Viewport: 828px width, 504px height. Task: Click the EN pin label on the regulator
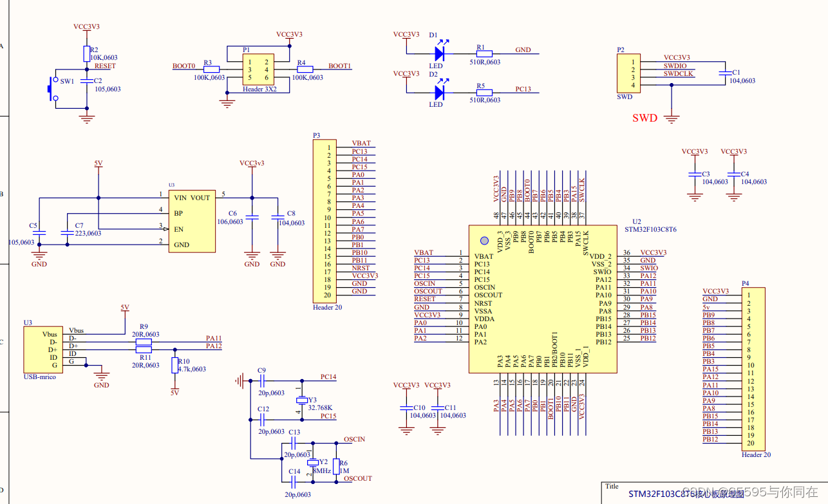[x=178, y=229]
